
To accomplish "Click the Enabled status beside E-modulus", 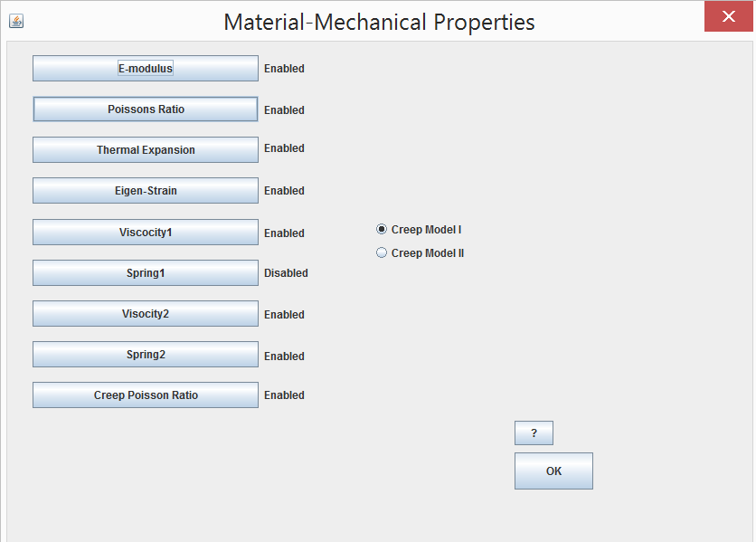I will (x=284, y=69).
